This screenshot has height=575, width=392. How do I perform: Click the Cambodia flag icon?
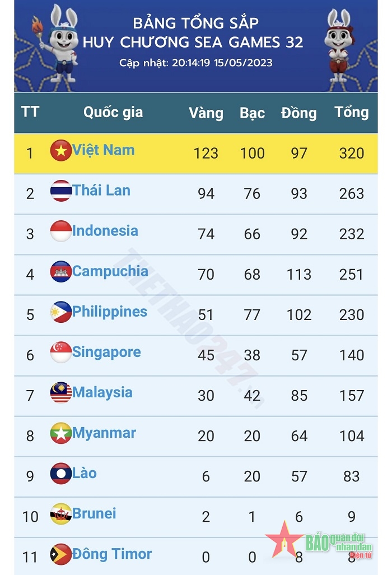(60, 272)
